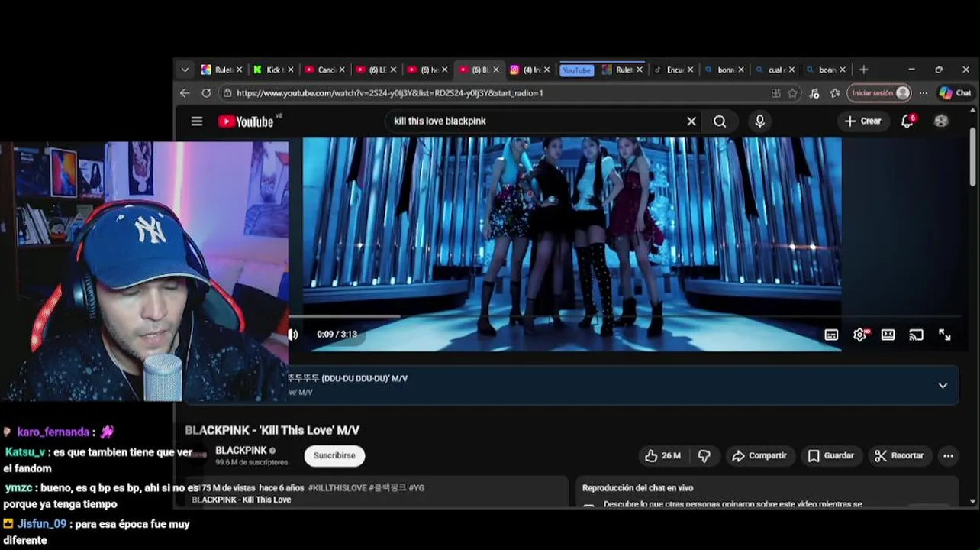Expand the playlist panel chevron
980x550 pixels.
tap(943, 385)
